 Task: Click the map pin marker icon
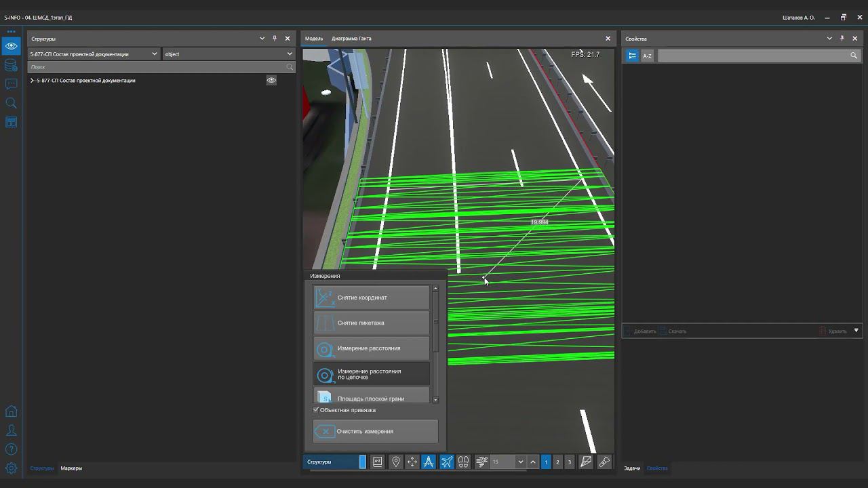click(x=396, y=462)
